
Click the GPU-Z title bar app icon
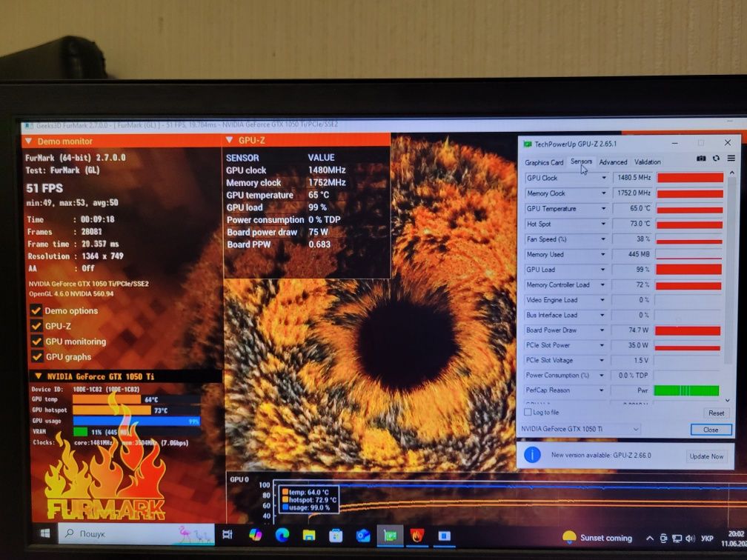click(x=528, y=144)
